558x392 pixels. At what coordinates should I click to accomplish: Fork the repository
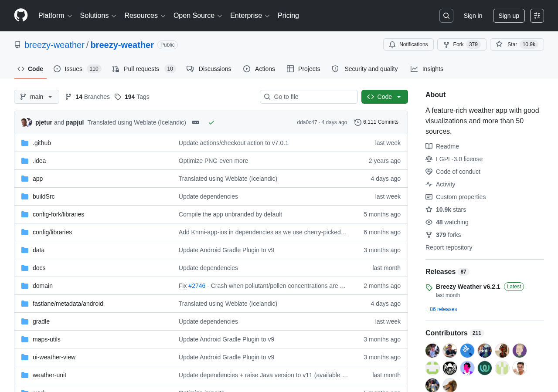point(462,44)
